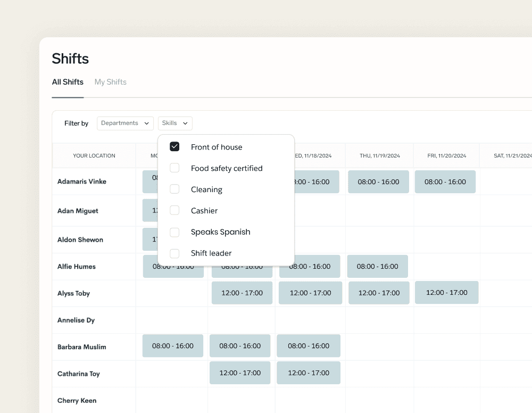
Task: Click the THU, 11/19/2024 column header
Action: [x=380, y=156]
